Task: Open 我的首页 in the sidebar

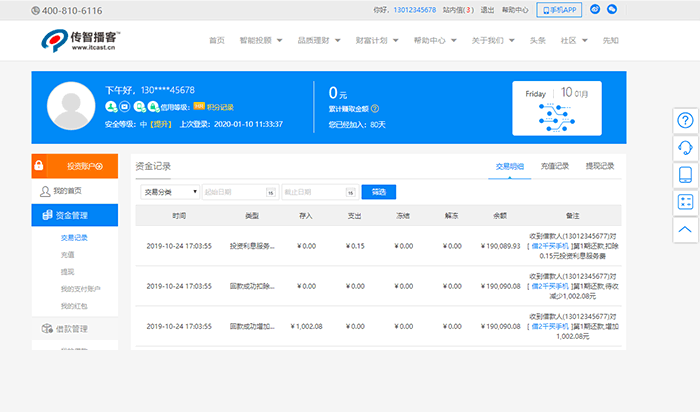Action: [67, 190]
